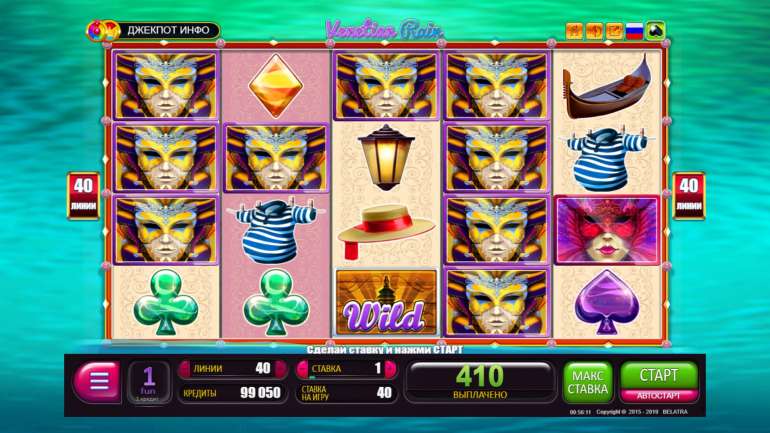Screen dimensions: 770x433
Task: Increase the ЛИНИИ line count
Action: pyautogui.click(x=281, y=369)
